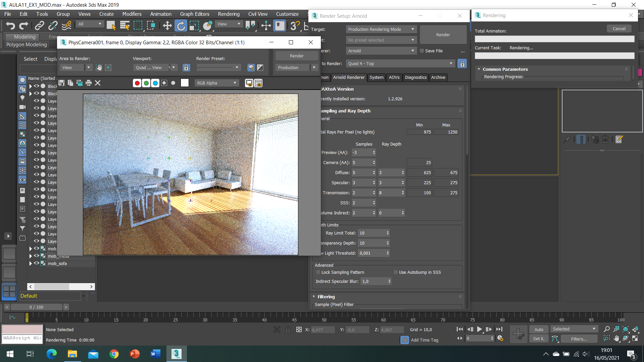Select the Rotate tool in main toolbar
644x362 pixels.
[181, 25]
